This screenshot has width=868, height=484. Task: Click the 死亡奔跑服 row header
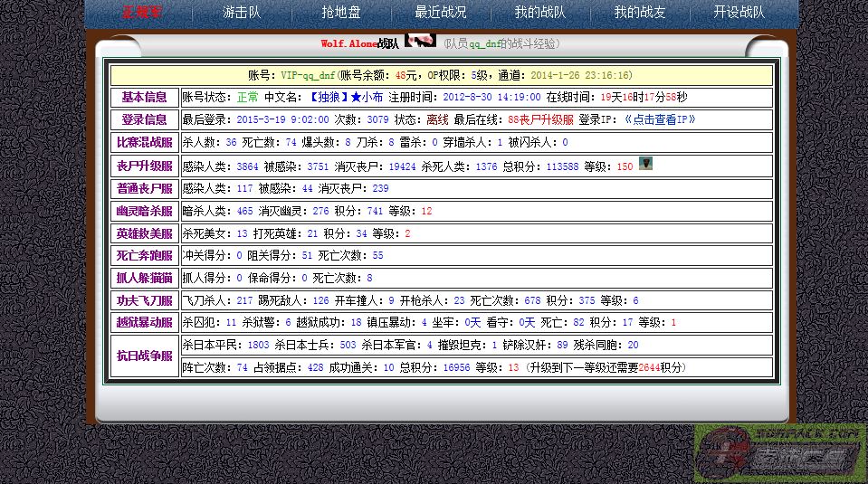145,255
